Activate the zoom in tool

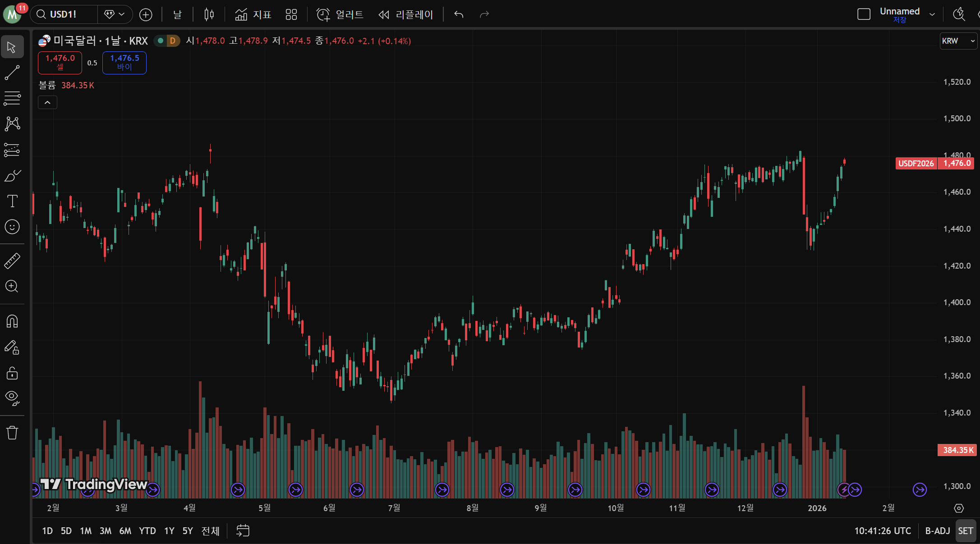(x=12, y=286)
